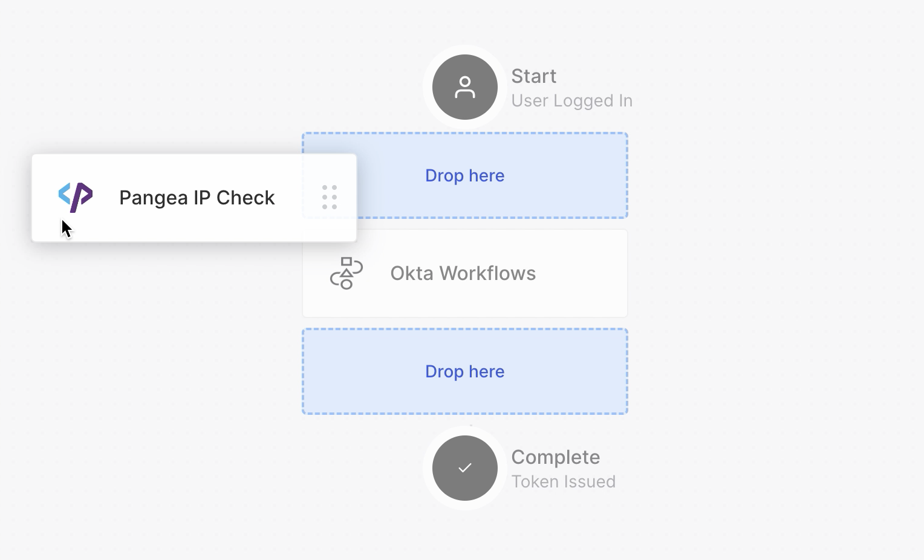924x560 pixels.
Task: Click the Okta Workflows title text
Action: pyautogui.click(x=463, y=273)
